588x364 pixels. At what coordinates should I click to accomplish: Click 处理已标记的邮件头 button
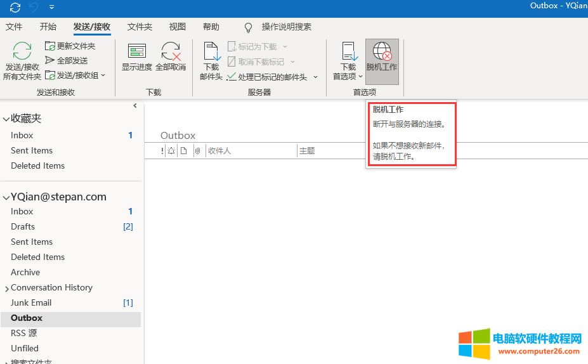pyautogui.click(x=267, y=77)
